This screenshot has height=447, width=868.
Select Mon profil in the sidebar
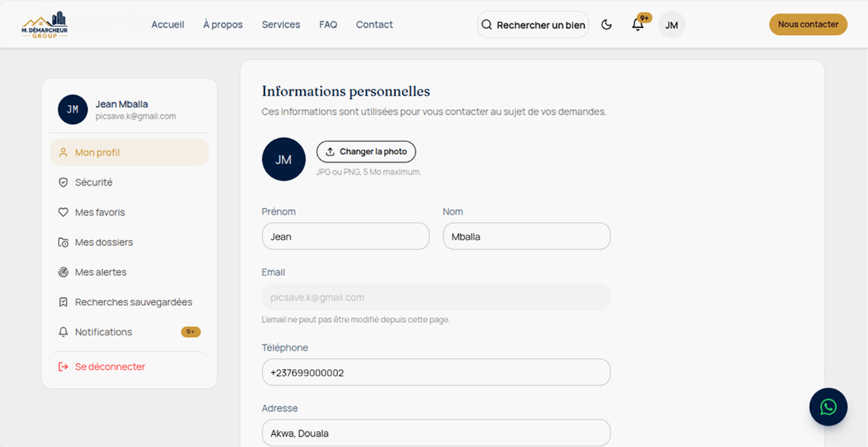[129, 152]
